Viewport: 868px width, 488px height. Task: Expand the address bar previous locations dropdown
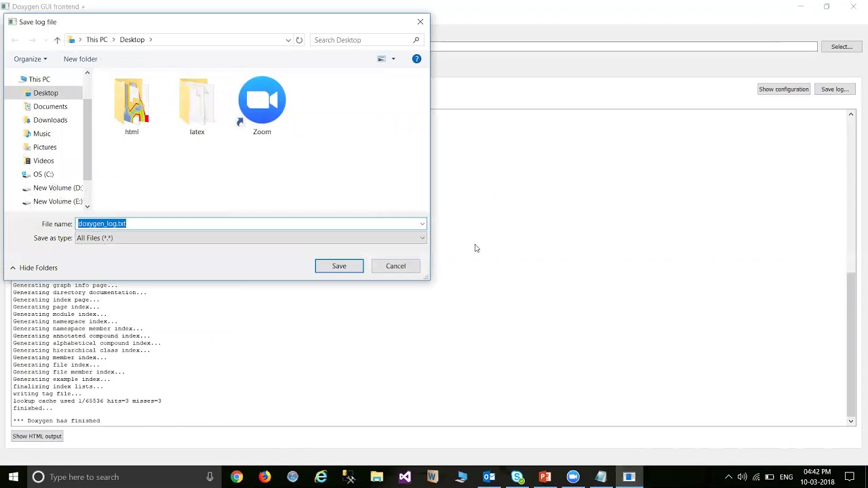pos(288,40)
